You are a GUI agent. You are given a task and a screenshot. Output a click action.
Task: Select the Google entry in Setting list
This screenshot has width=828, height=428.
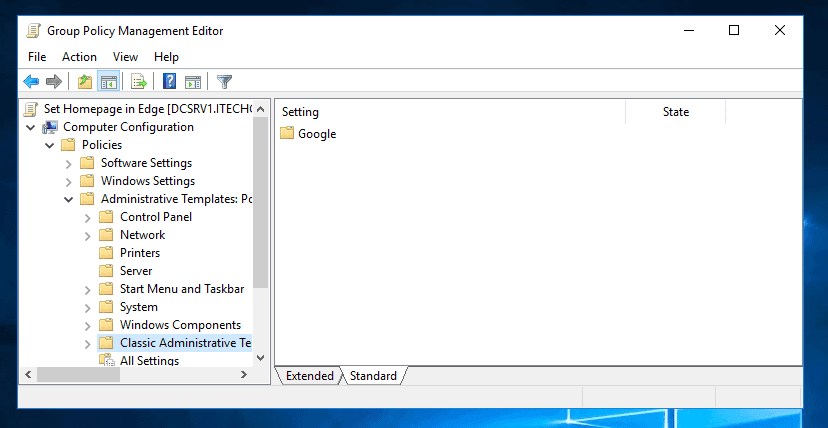[317, 134]
